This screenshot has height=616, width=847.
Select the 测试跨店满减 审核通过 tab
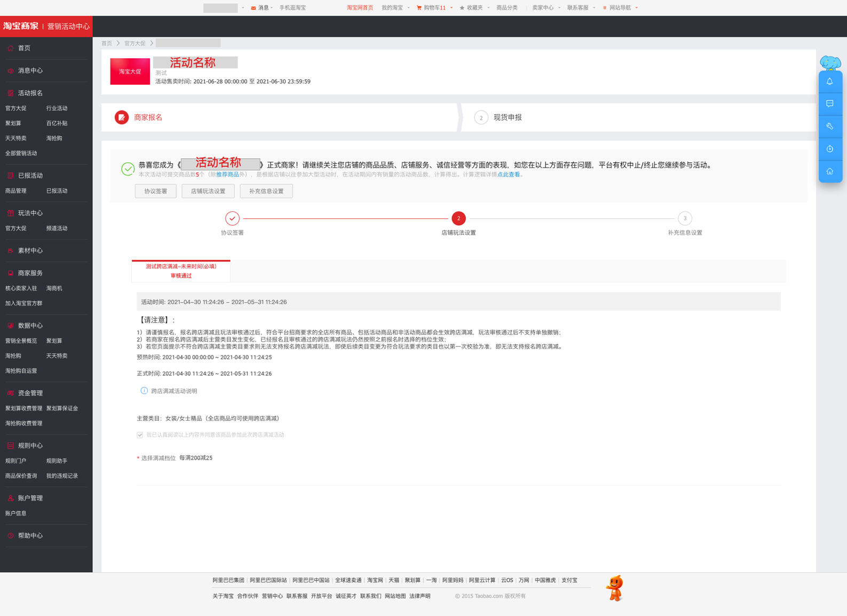point(181,271)
